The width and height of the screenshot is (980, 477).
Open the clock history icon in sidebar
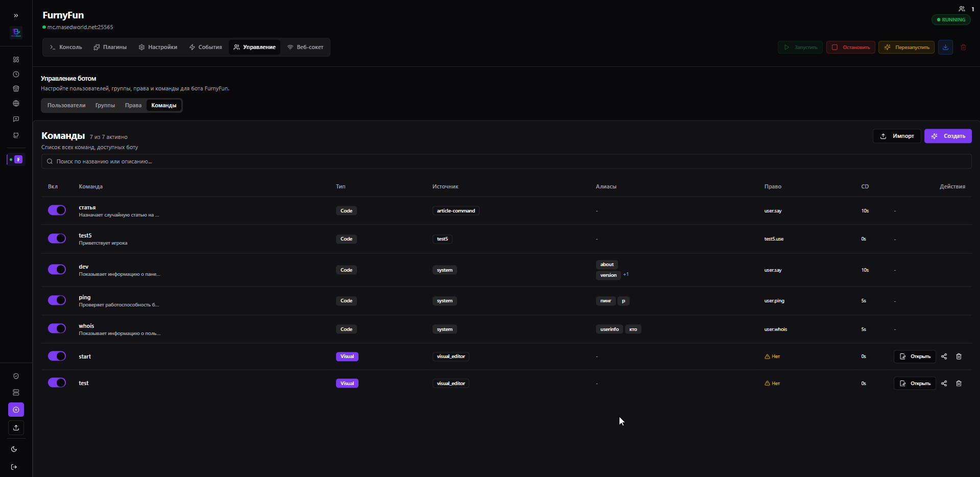click(x=16, y=75)
